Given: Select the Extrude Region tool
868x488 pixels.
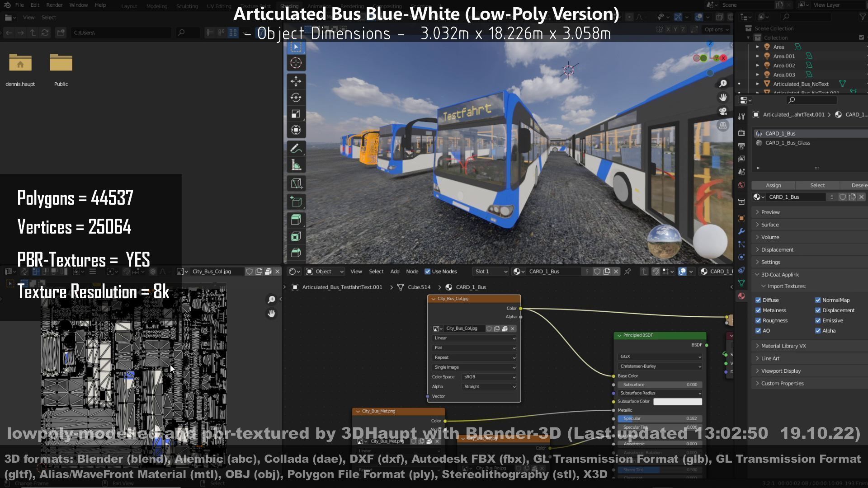Looking at the screenshot, I should click(296, 220).
